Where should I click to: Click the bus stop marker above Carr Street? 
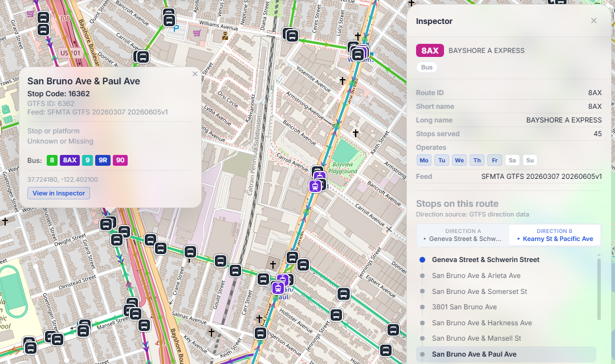(x=263, y=279)
